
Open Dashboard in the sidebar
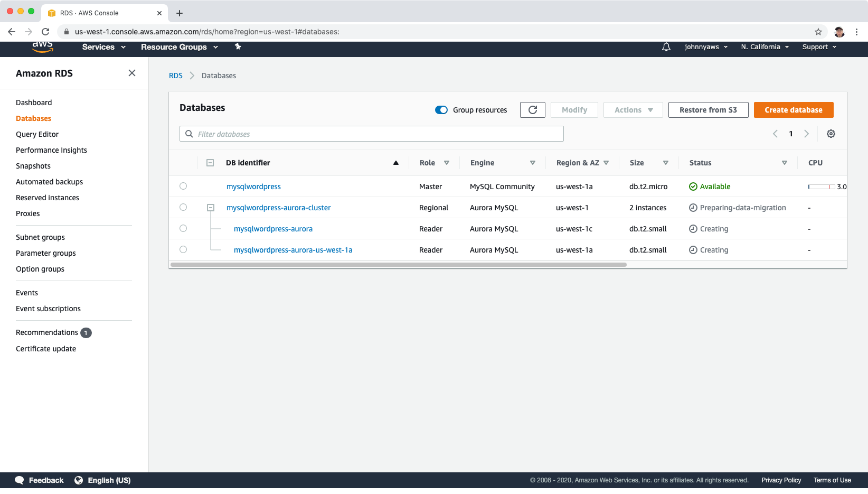34,102
